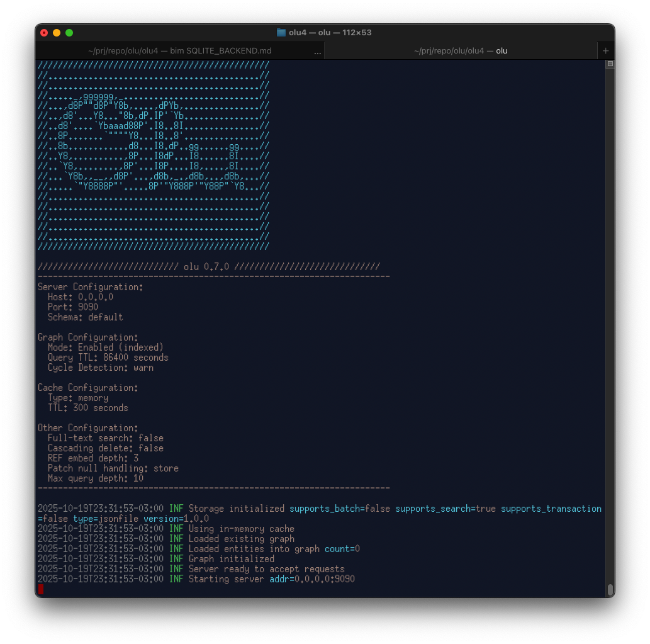Click the 'Schema: default' line
The height and width of the screenshot is (644, 650).
coord(86,317)
